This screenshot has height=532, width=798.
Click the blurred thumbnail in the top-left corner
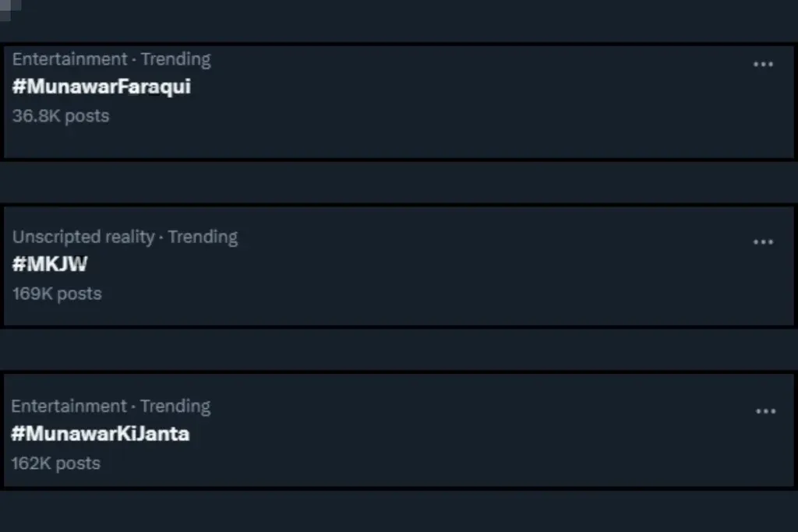9,9
